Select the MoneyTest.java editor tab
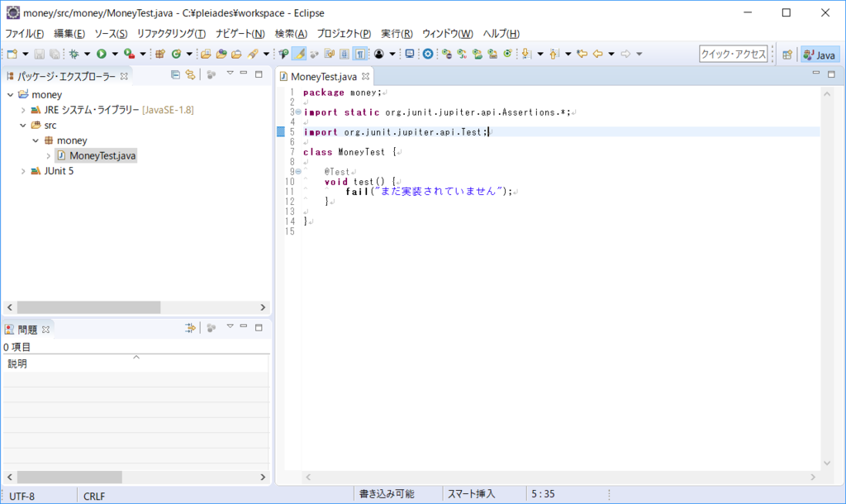 [x=323, y=77]
